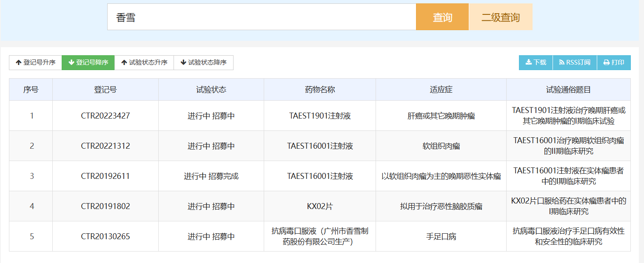
Task: Open registration number CTR20221312
Action: pyautogui.click(x=105, y=146)
